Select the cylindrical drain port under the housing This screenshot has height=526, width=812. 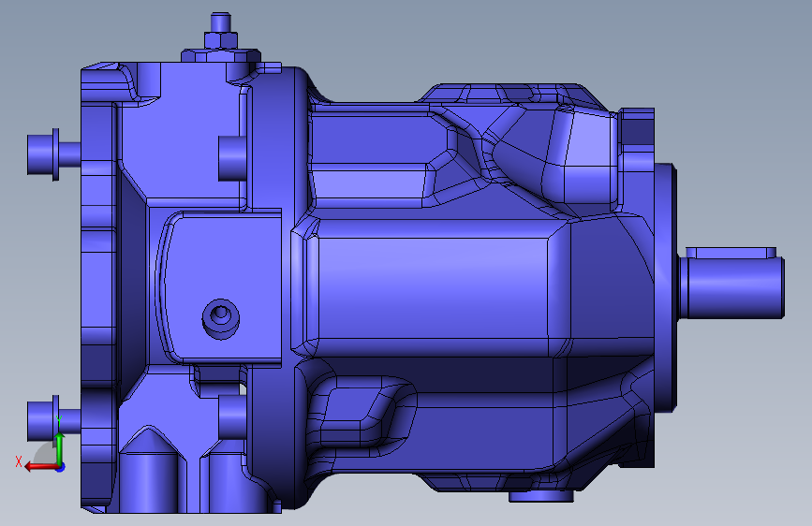pyautogui.click(x=541, y=496)
